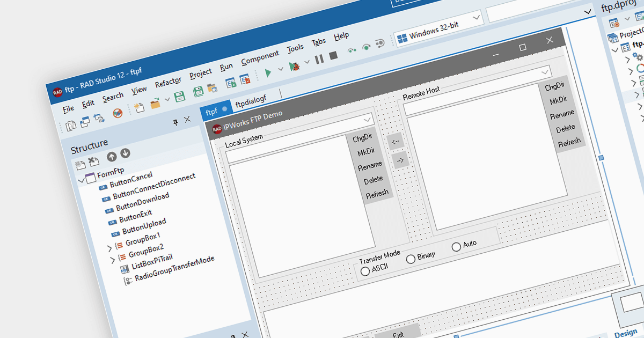The height and width of the screenshot is (338, 644).
Task: Click the Remove file from project icon
Action: tap(245, 79)
